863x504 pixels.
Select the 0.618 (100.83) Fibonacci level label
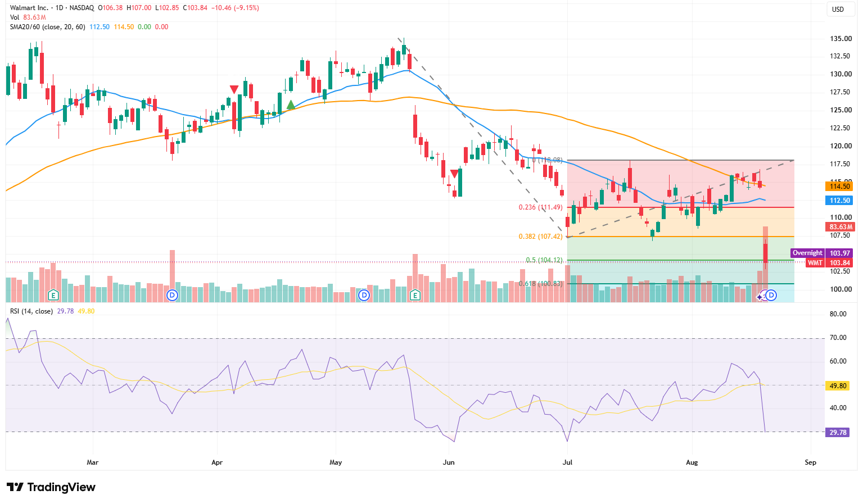click(540, 284)
